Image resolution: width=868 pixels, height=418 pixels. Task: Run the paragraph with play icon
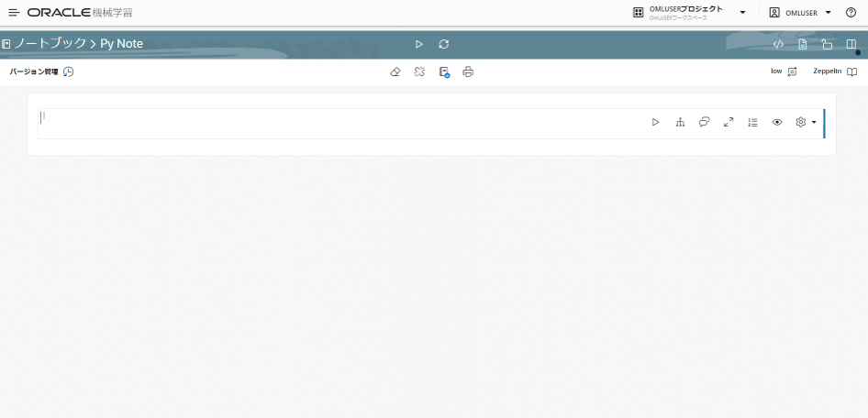click(655, 122)
